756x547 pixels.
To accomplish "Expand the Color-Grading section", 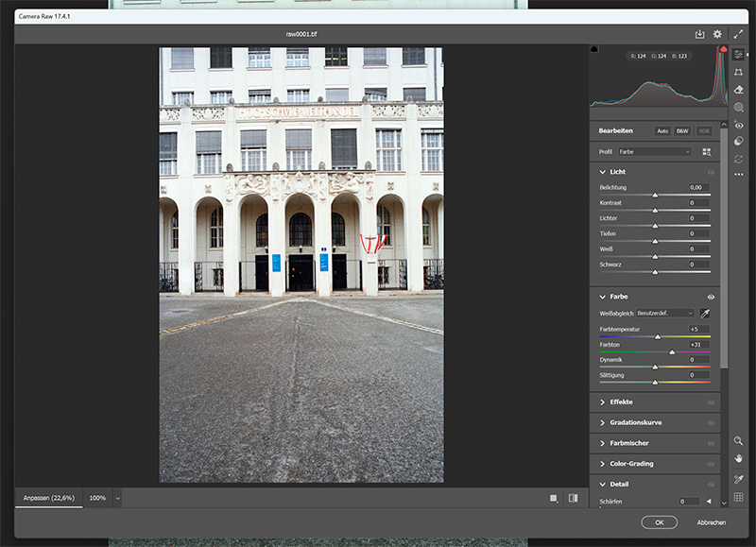I will tap(602, 464).
